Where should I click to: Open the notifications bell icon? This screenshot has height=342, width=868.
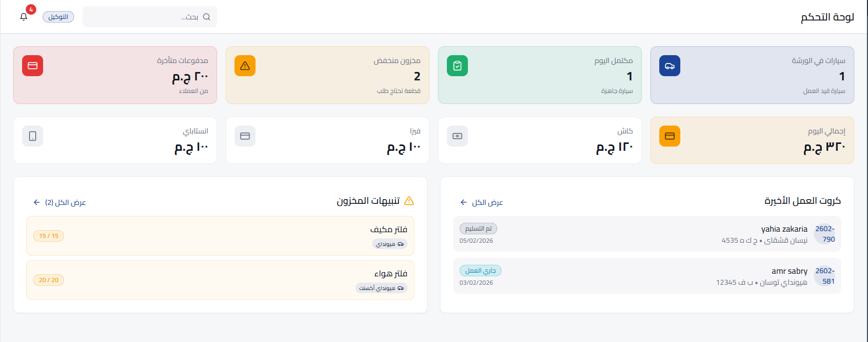click(x=24, y=17)
